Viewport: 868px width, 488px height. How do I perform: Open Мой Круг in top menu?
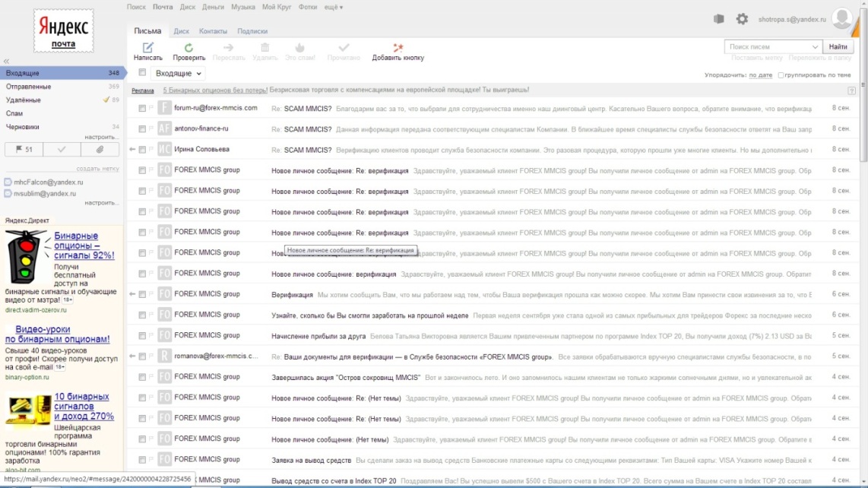coord(276,7)
